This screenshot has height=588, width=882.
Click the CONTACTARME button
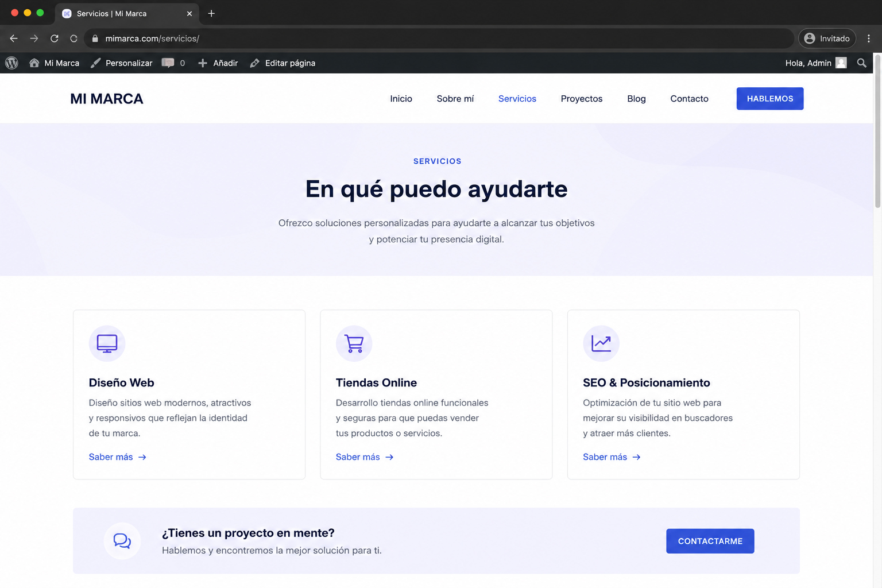click(x=710, y=541)
